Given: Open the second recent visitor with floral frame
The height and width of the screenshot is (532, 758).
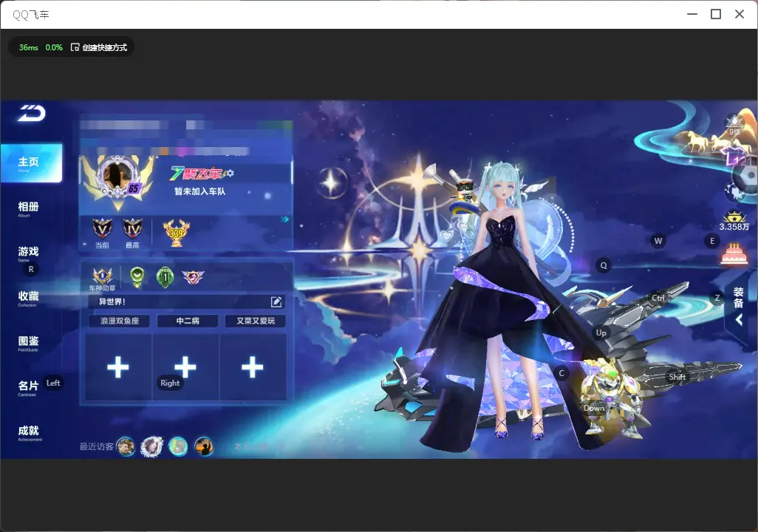Looking at the screenshot, I should pyautogui.click(x=151, y=446).
